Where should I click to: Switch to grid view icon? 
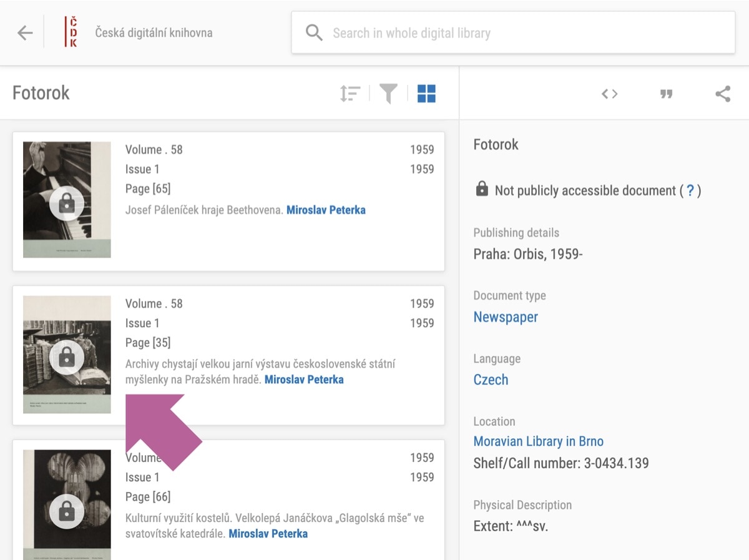(426, 94)
